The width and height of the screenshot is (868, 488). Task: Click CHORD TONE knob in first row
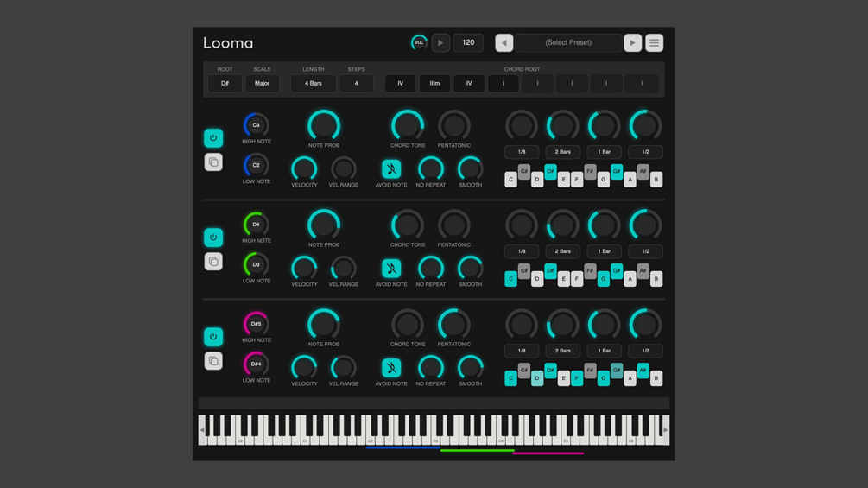point(408,125)
